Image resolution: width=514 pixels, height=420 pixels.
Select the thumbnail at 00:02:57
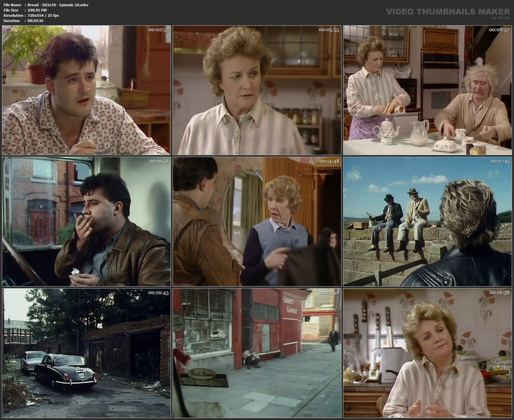(x=86, y=90)
